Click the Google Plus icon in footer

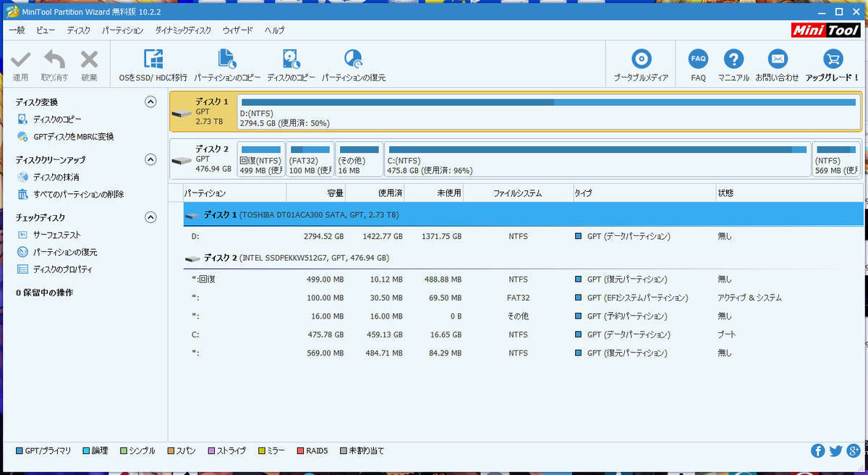[x=854, y=451]
